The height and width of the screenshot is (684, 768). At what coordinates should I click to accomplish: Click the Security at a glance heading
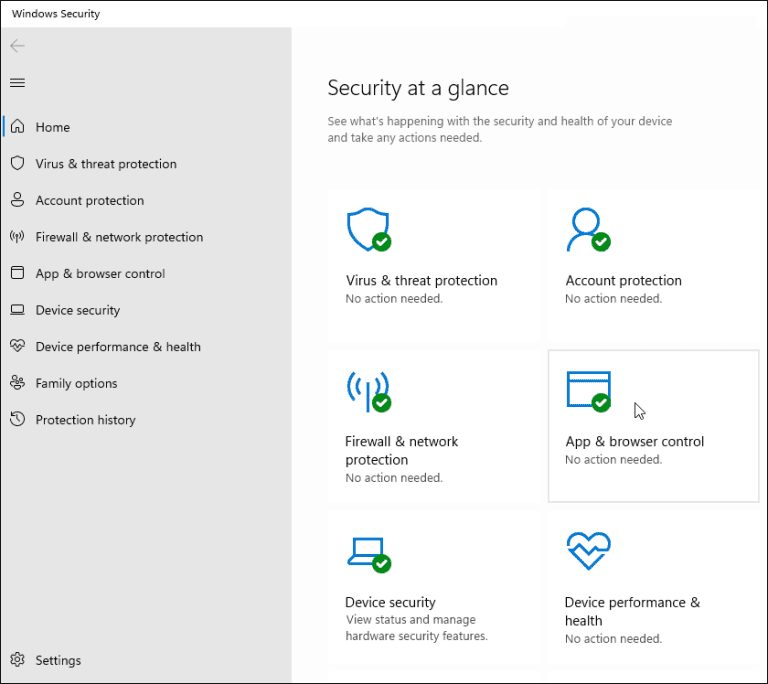(418, 88)
